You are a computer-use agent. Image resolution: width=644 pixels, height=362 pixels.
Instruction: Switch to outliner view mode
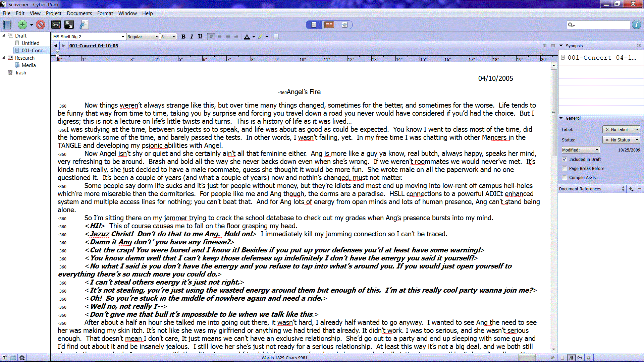point(344,24)
